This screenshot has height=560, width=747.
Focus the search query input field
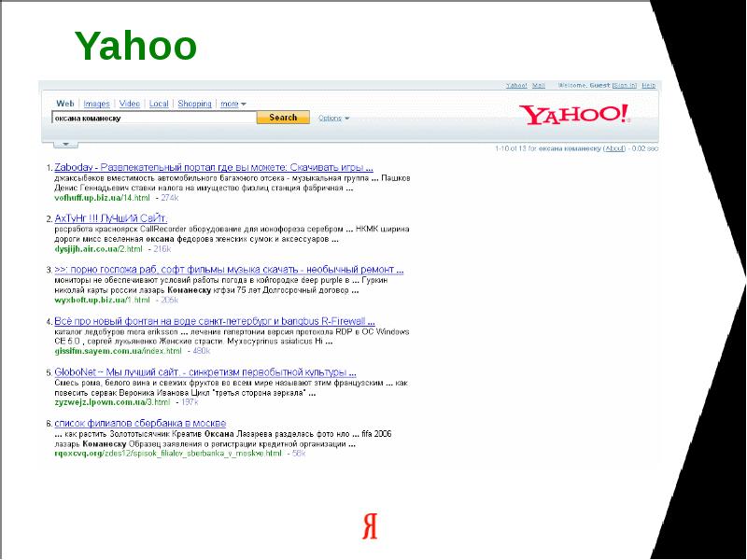pyautogui.click(x=154, y=119)
